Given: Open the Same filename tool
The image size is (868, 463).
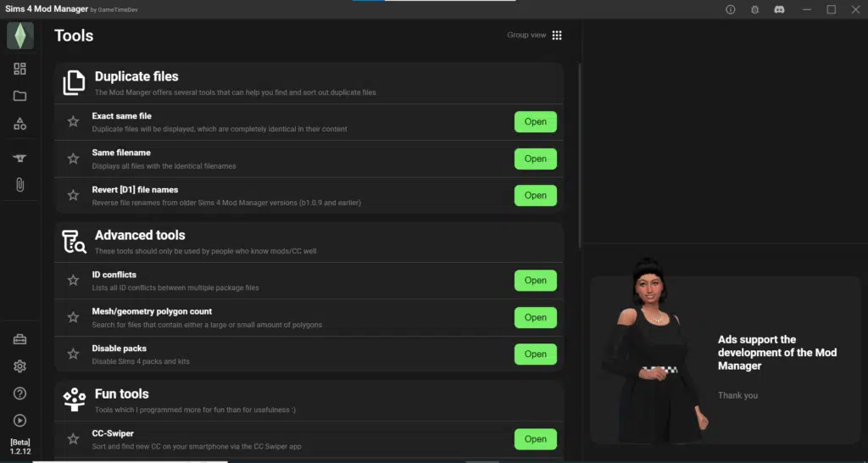Looking at the screenshot, I should click(535, 159).
